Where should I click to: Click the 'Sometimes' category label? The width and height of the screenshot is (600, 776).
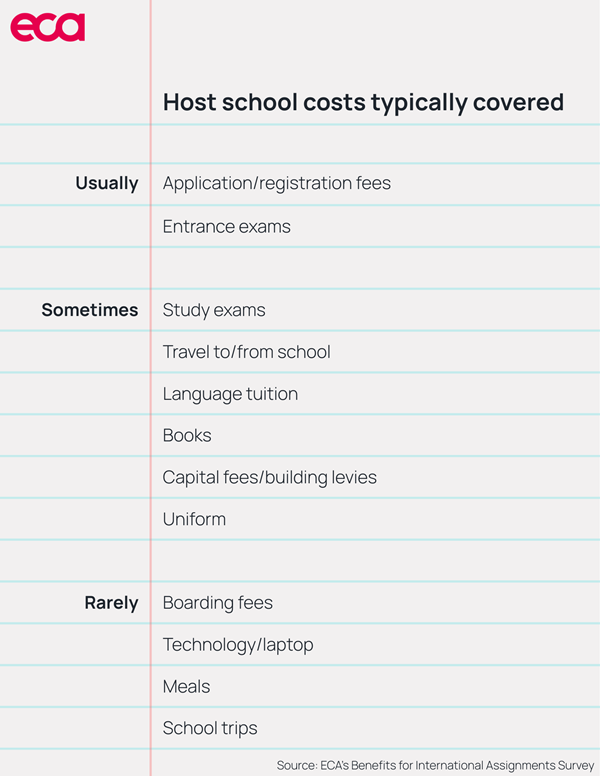coord(90,310)
